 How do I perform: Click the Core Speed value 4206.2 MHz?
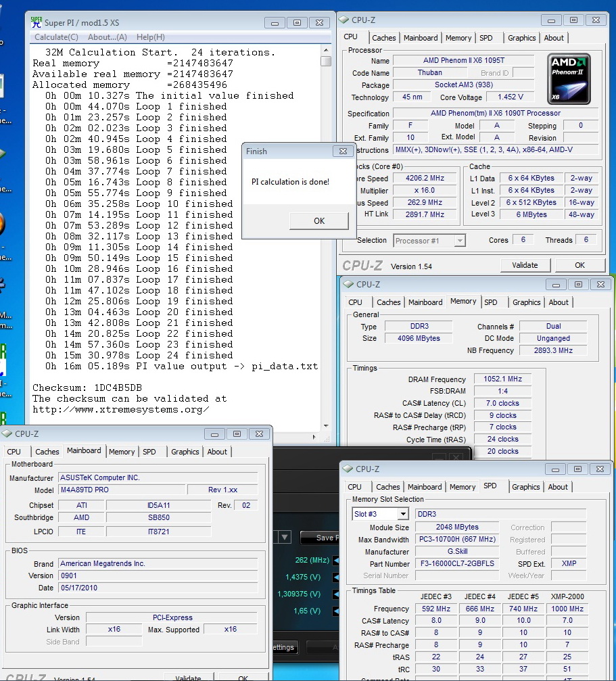pyautogui.click(x=425, y=178)
